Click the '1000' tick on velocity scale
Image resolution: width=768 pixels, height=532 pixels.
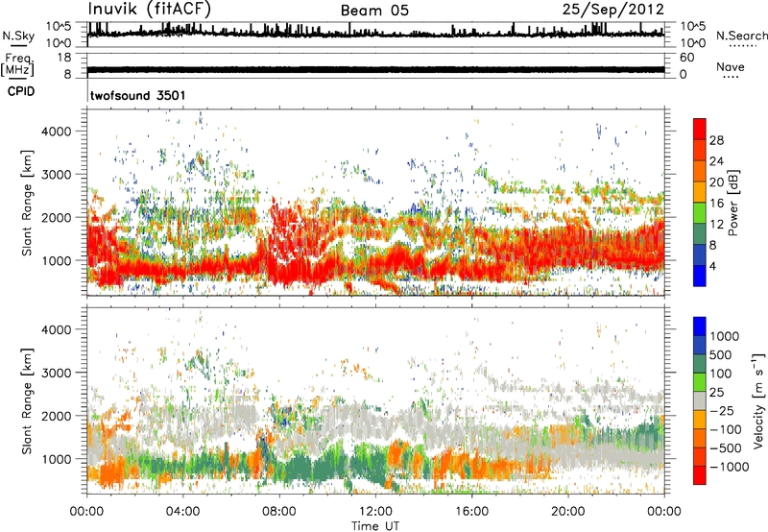725,336
